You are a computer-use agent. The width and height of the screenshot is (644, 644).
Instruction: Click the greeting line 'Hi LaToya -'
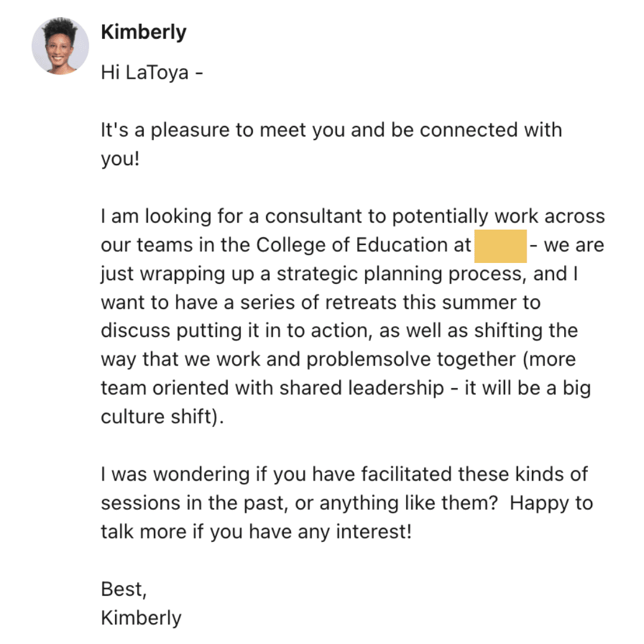click(152, 72)
